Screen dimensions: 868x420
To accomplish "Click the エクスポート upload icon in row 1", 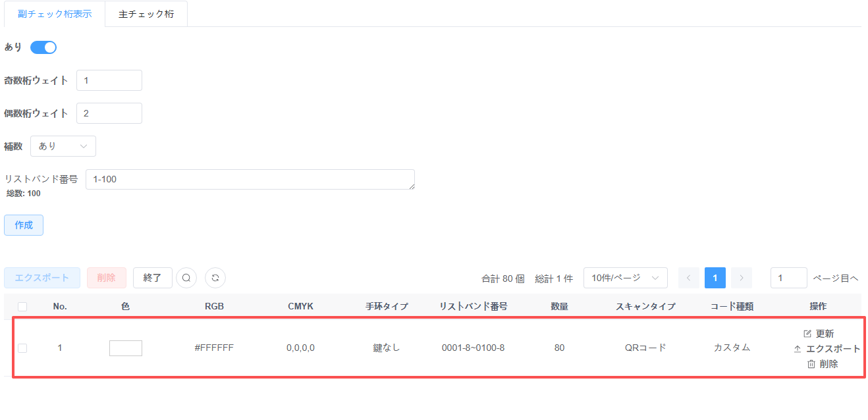I will point(798,349).
